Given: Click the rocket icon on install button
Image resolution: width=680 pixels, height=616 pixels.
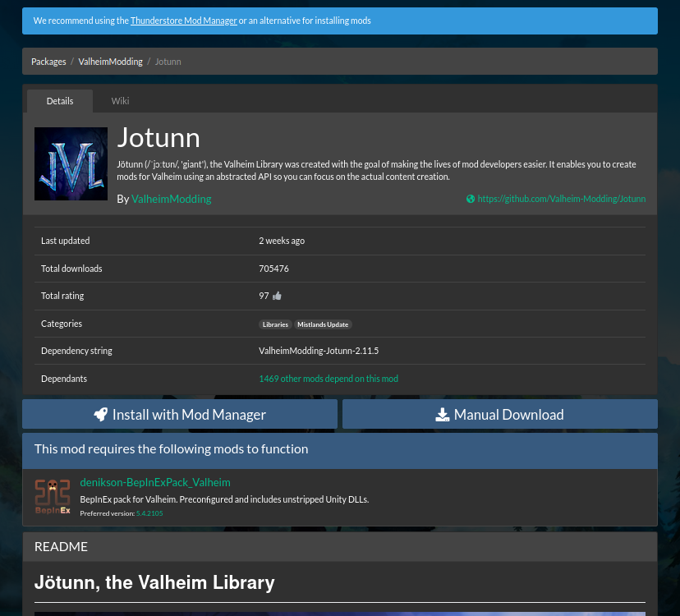Looking at the screenshot, I should [101, 414].
